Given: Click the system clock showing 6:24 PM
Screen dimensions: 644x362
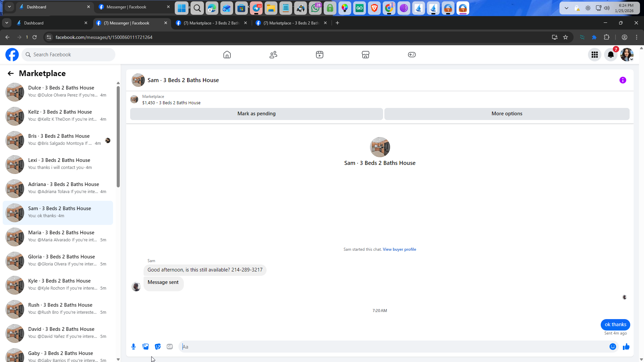Looking at the screenshot, I should tap(624, 8).
